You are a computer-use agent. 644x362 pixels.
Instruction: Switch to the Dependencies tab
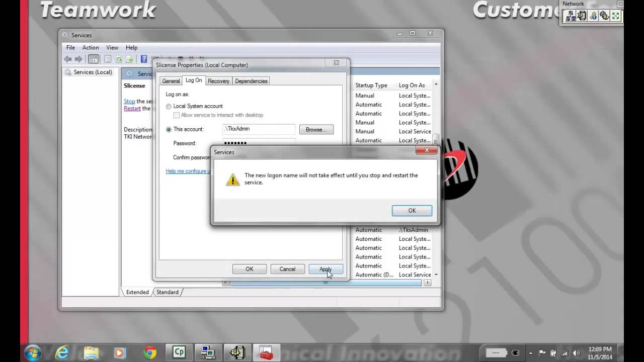click(x=251, y=81)
